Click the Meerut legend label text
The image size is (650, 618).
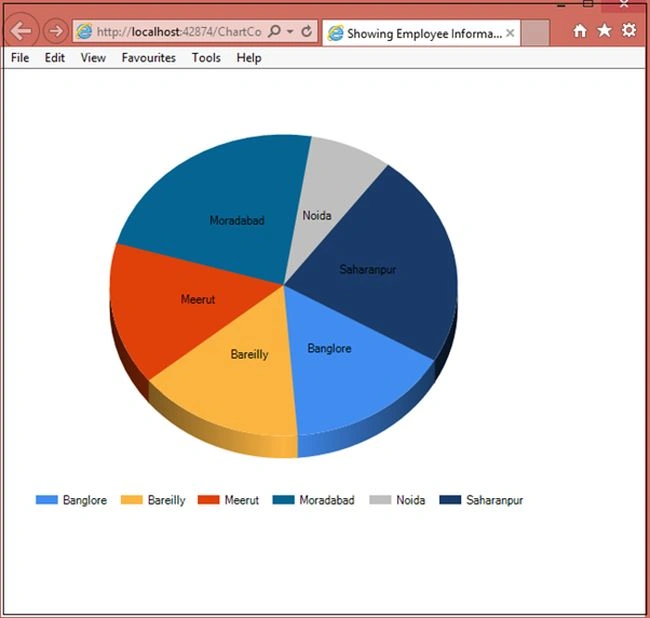point(242,500)
